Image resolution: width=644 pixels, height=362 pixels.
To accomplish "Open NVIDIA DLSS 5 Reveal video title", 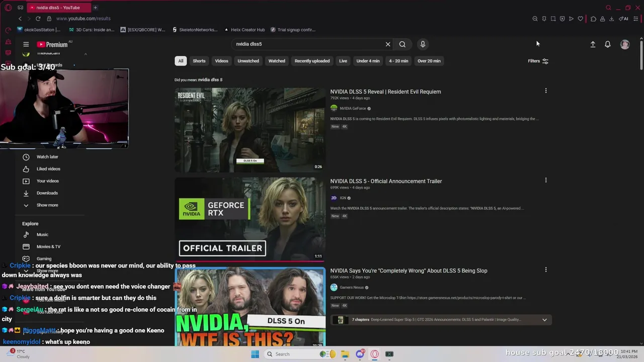I will coord(385,92).
